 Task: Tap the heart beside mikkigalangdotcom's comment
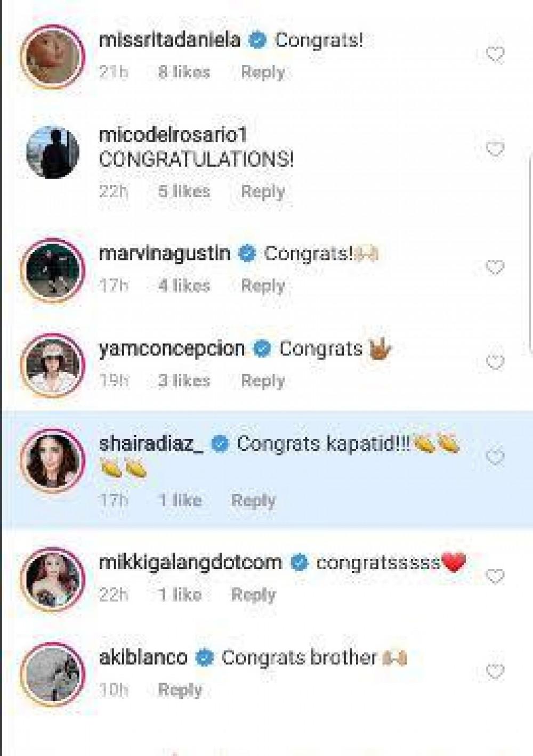click(495, 576)
